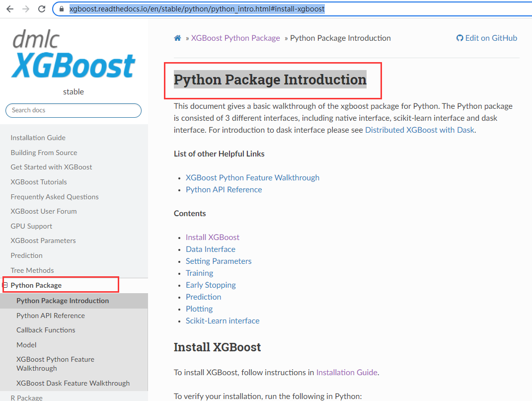Open Model in the sidebar
This screenshot has height=401, width=532.
point(26,345)
